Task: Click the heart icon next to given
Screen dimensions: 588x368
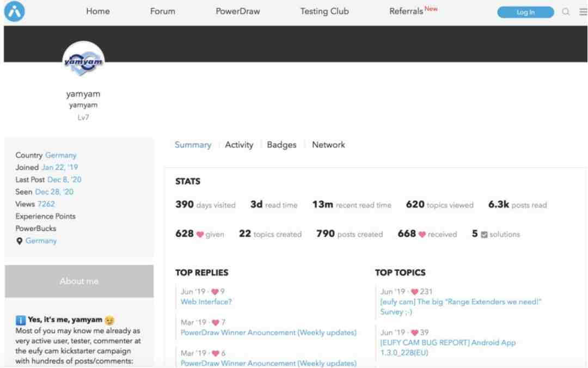Action: (x=200, y=235)
